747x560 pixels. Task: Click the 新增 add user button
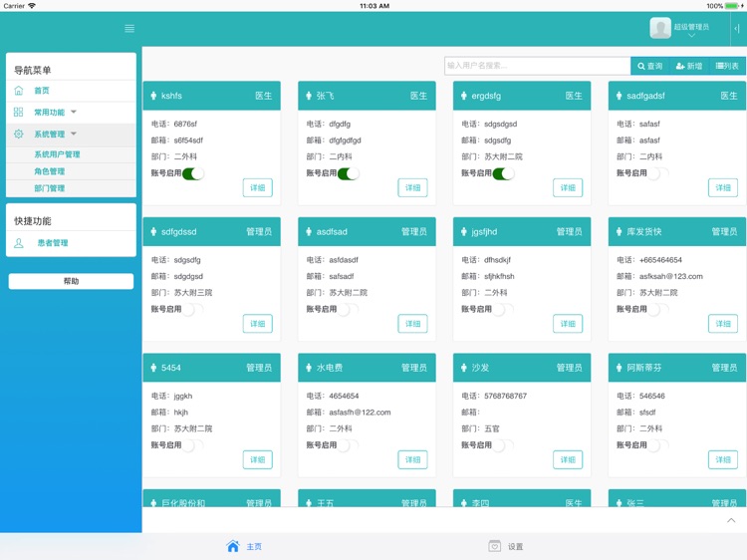tap(689, 66)
